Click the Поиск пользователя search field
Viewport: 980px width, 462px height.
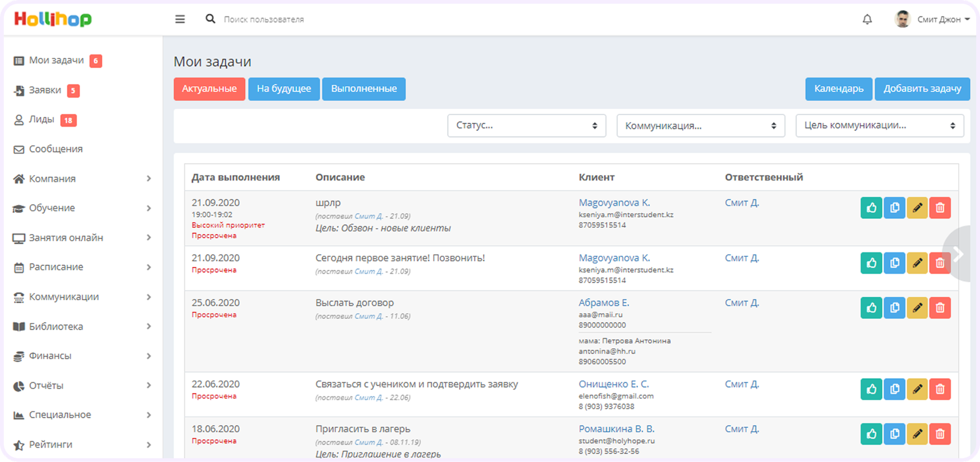(264, 19)
